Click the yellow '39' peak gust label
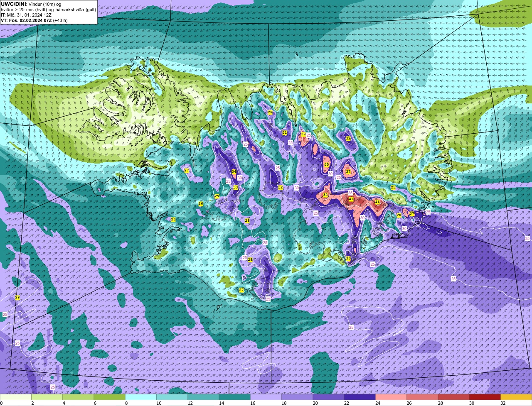Image resolution: width=532 pixels, height=406 pixels. tap(303, 135)
